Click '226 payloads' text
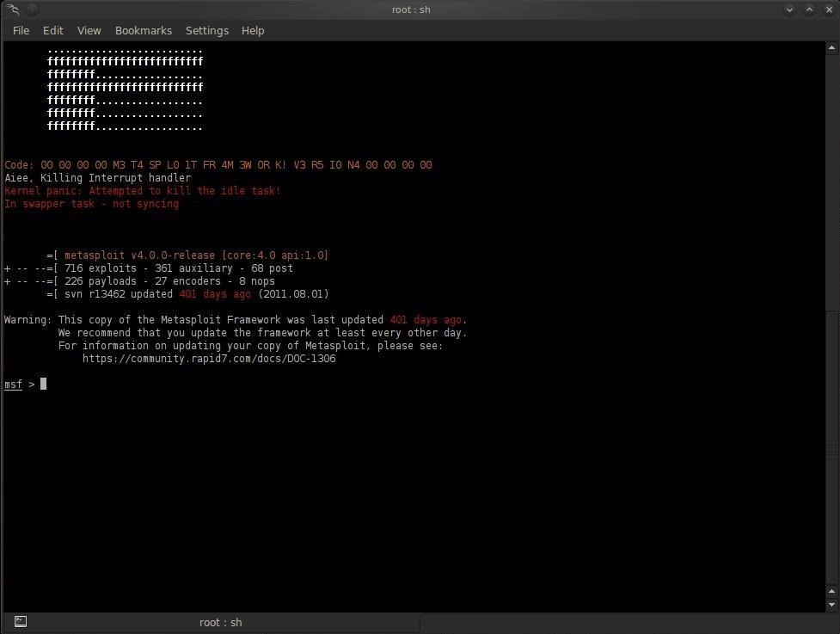The width and height of the screenshot is (840, 634). coord(101,281)
